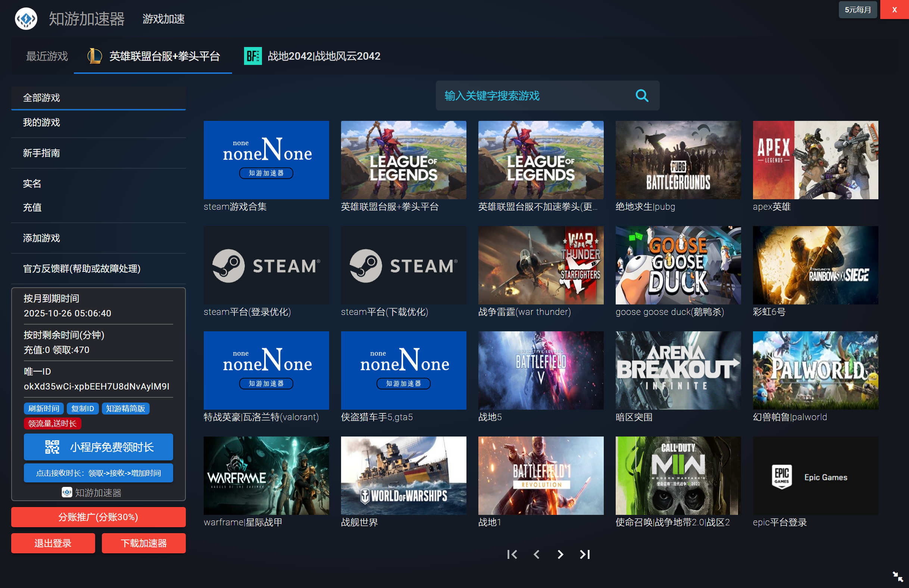The width and height of the screenshot is (909, 588).
Task: Open warframe|星际战甲 thumbnail
Action: coord(266,475)
